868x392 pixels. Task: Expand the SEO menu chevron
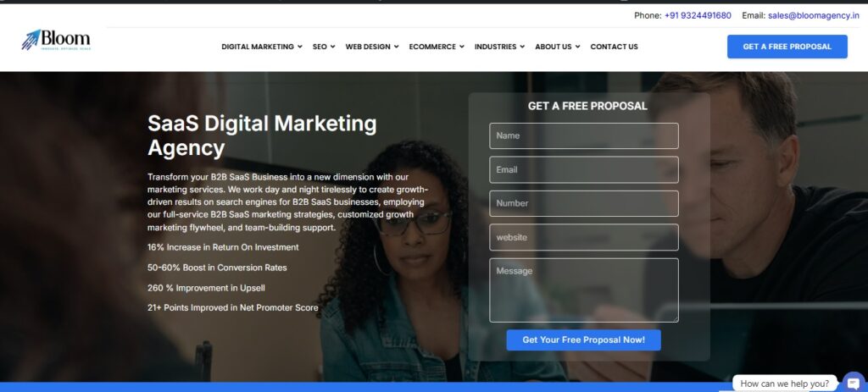(332, 47)
